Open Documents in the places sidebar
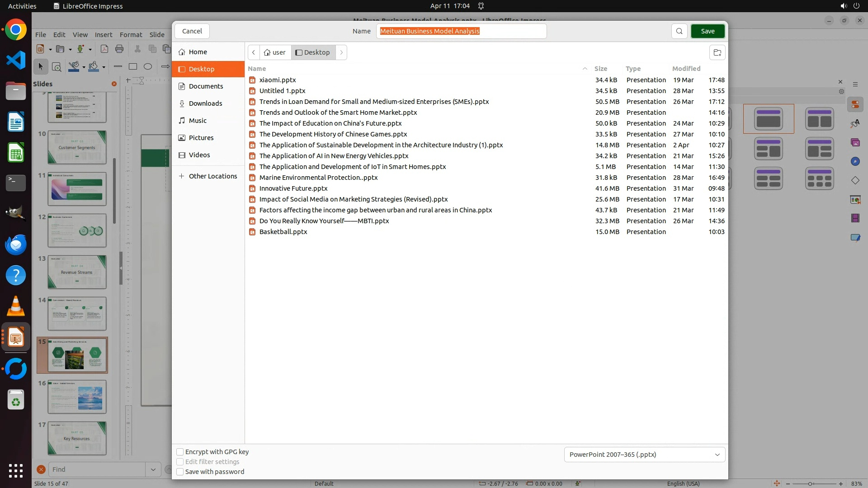 206,86
